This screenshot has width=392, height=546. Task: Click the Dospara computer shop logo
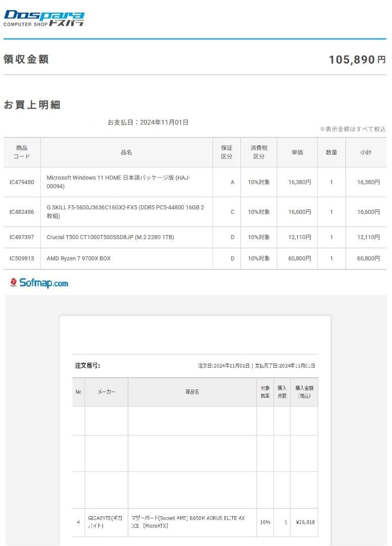pyautogui.click(x=44, y=19)
